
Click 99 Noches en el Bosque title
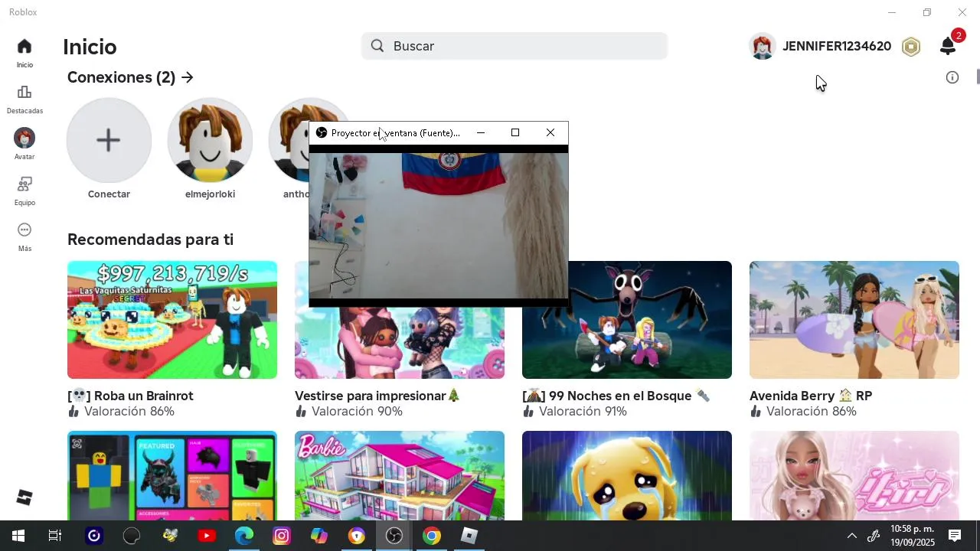pos(616,396)
